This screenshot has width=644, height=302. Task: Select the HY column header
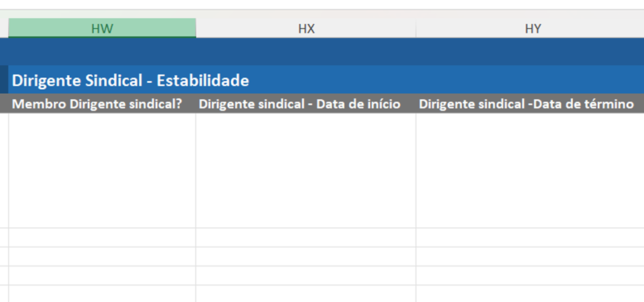532,28
